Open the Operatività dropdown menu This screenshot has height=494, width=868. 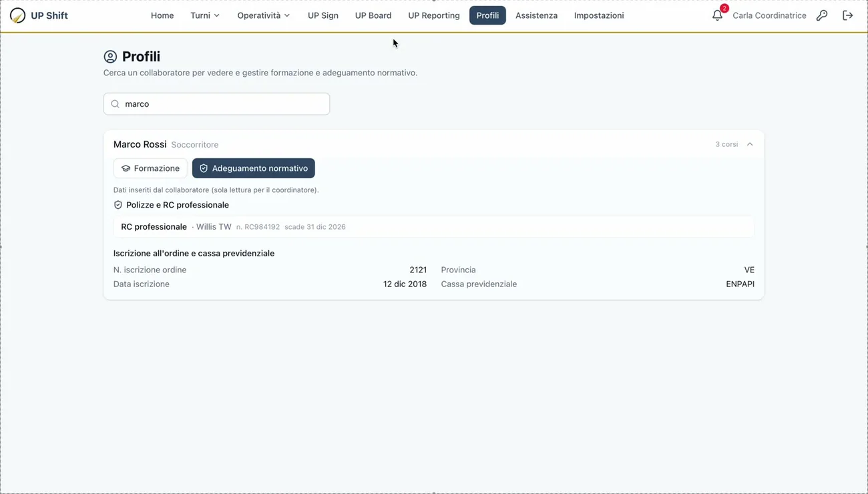pos(264,15)
